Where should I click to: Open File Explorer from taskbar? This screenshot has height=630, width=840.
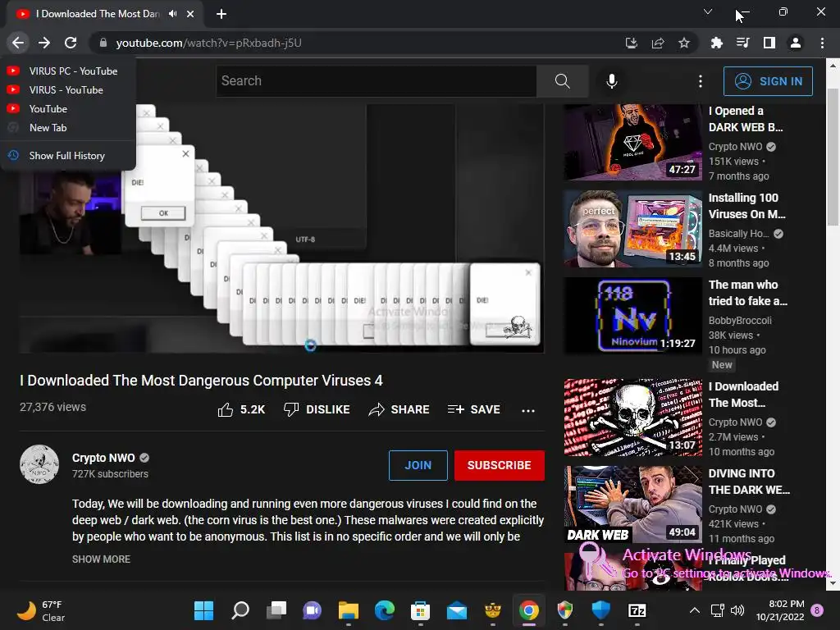pos(348,610)
